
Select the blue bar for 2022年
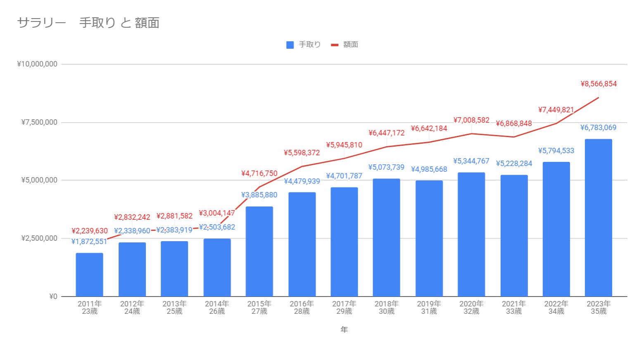[556, 229]
